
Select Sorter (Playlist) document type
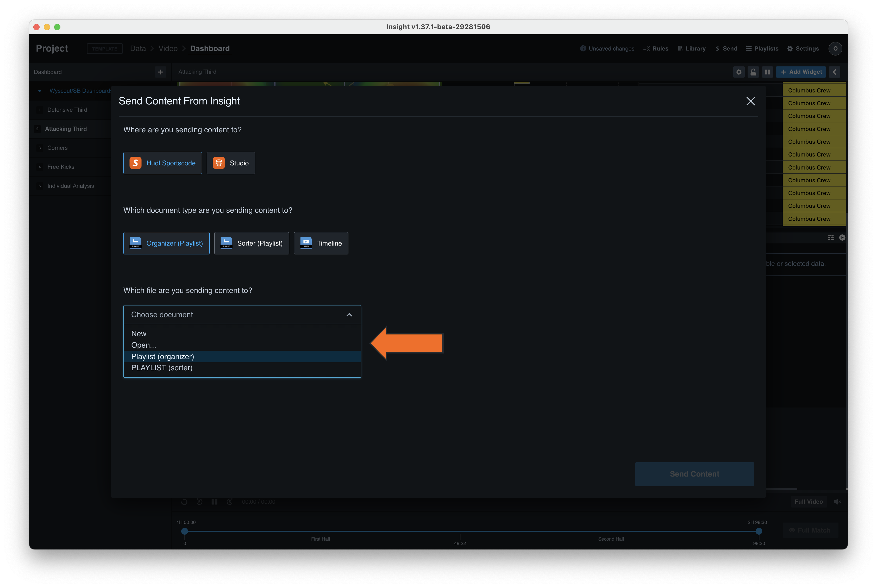coord(252,243)
